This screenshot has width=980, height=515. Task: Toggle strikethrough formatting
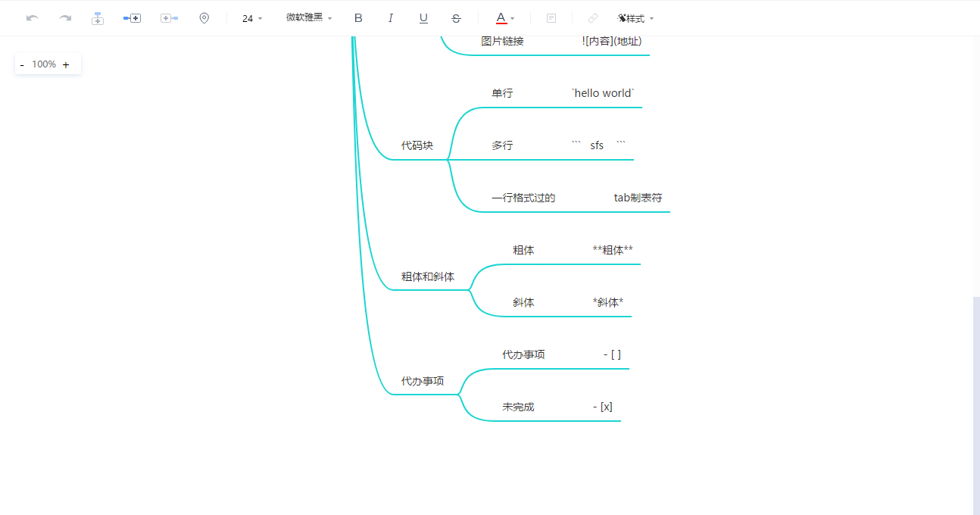click(x=456, y=18)
